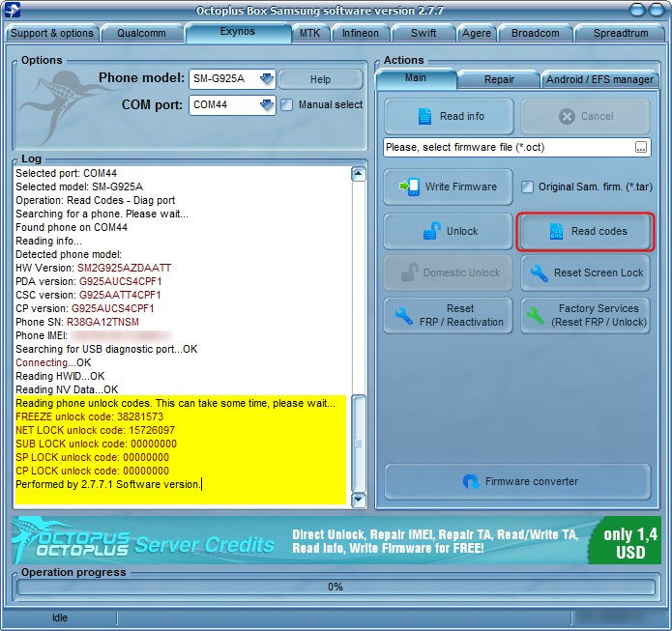The image size is (672, 631).
Task: Open the Qualcomm tab
Action: coord(141,33)
